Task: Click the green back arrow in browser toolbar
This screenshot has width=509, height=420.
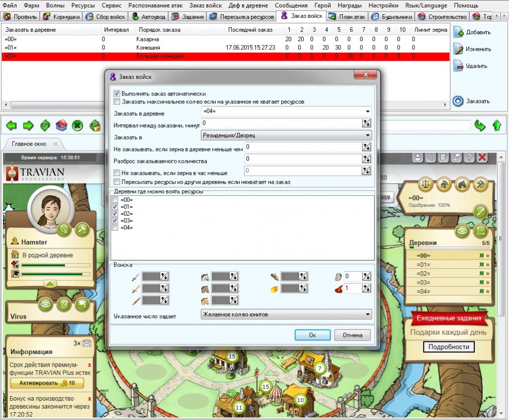Action: pos(11,125)
